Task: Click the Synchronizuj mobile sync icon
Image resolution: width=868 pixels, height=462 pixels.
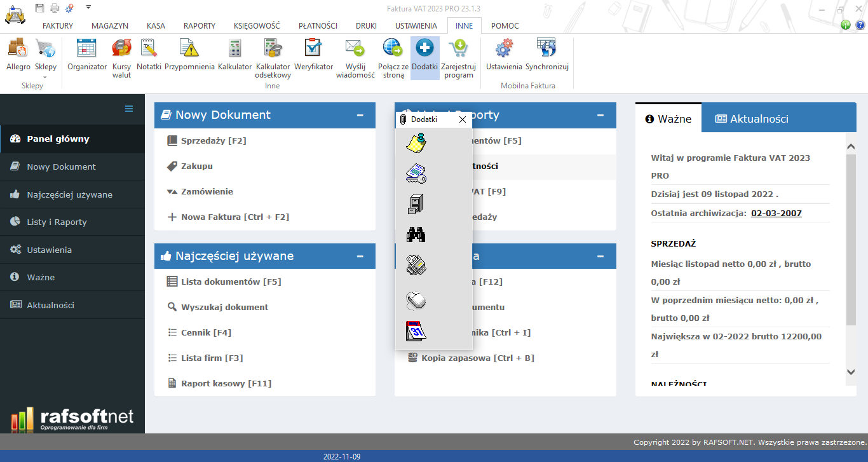Action: (546, 56)
